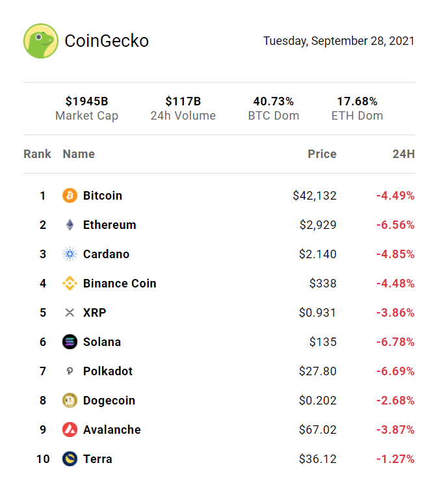Click the orange Bitcoin coin icon
The width and height of the screenshot is (438, 504).
[x=70, y=196]
